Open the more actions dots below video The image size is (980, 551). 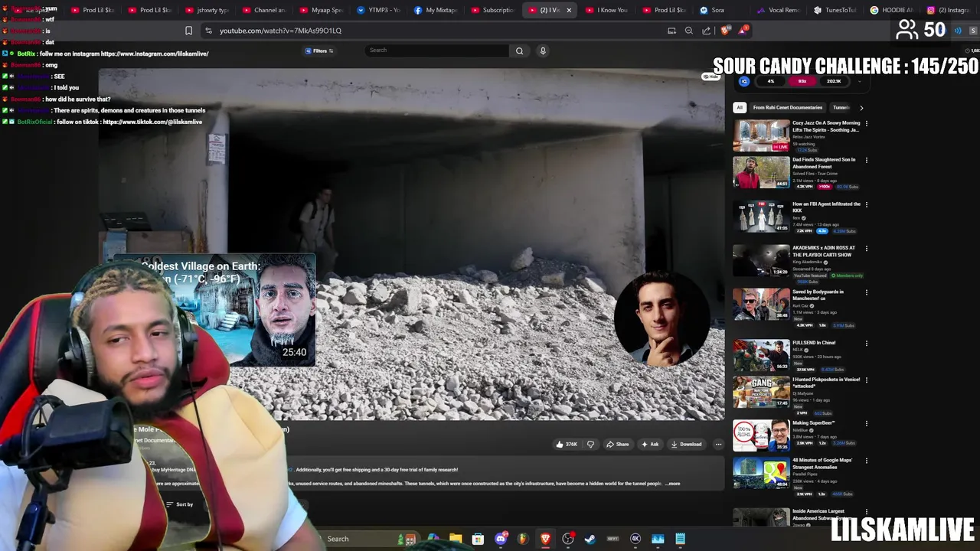pos(718,444)
